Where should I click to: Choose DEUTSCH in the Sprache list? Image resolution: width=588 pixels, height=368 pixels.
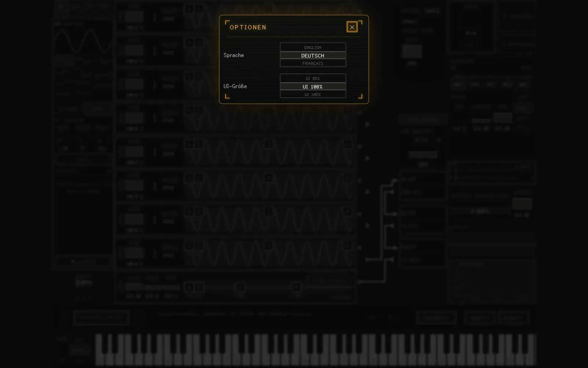pyautogui.click(x=313, y=56)
